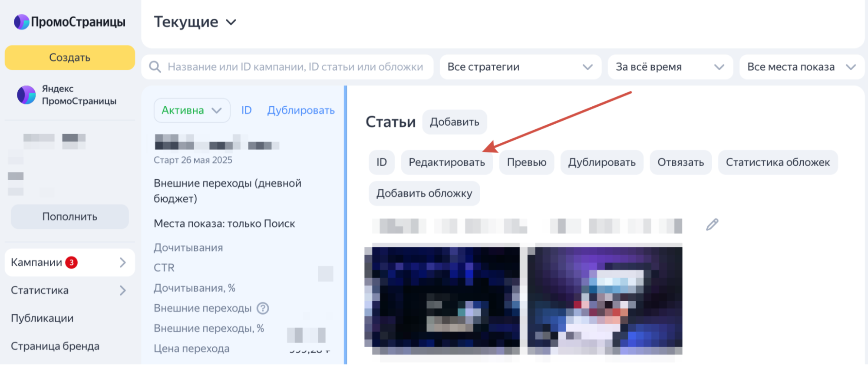Expand the Кампании menu arrow

tap(123, 262)
